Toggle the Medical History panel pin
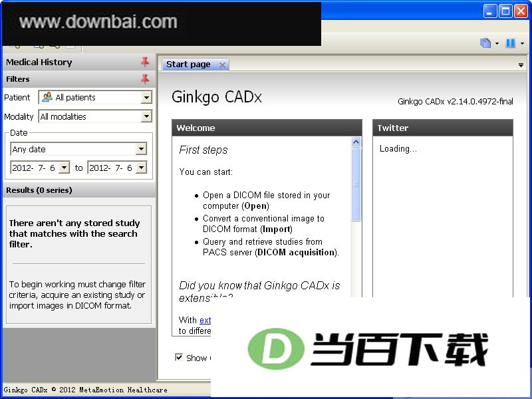 click(x=145, y=62)
